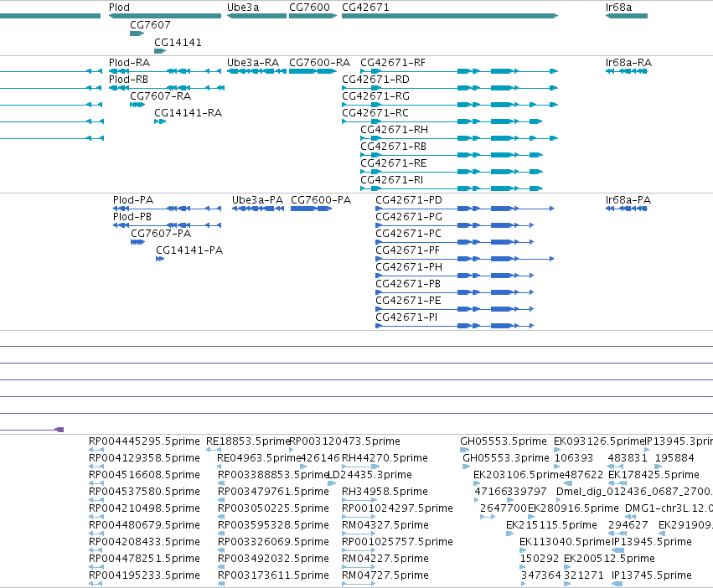Select the CG42671-RD transcript label

click(x=375, y=79)
